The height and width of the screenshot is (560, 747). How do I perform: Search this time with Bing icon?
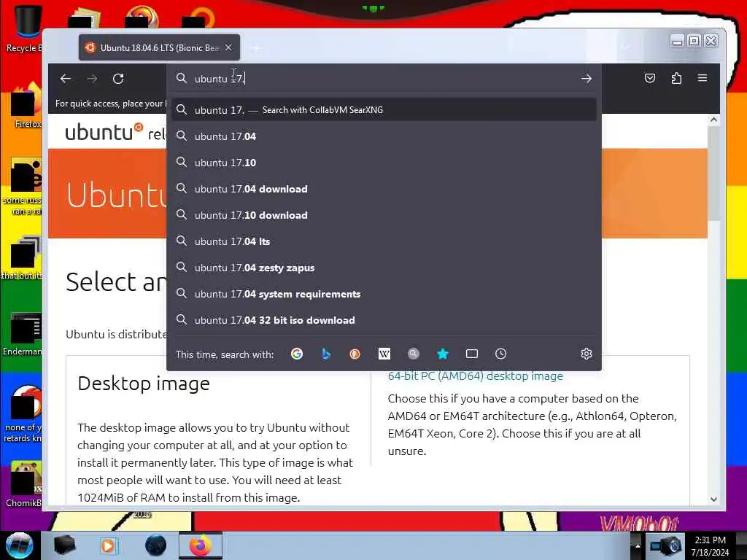click(326, 354)
